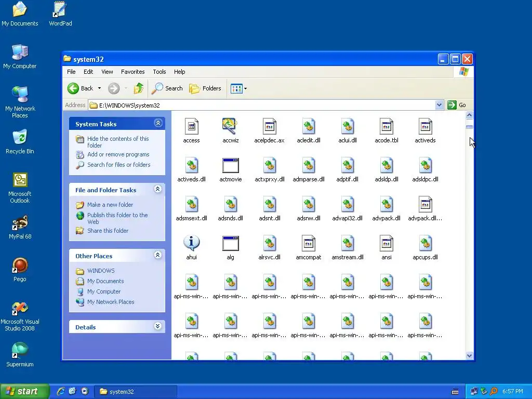Open Search in the toolbar
This screenshot has width=532, height=399.
pyautogui.click(x=167, y=88)
